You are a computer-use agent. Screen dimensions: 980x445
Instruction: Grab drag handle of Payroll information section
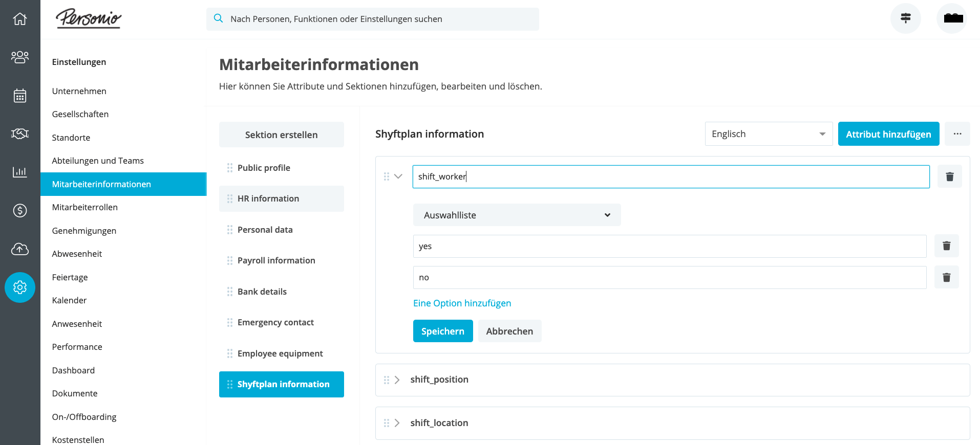(x=230, y=260)
